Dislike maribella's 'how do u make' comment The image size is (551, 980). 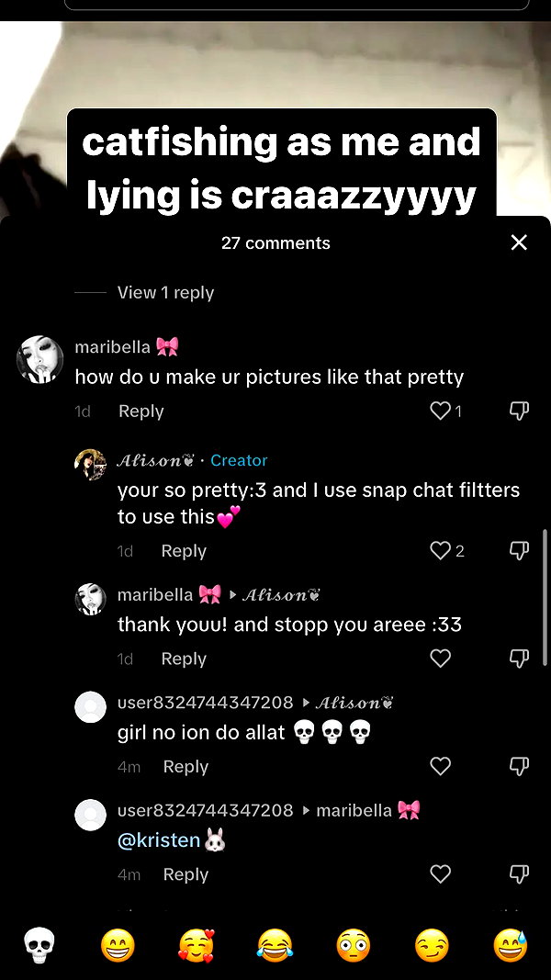(519, 411)
